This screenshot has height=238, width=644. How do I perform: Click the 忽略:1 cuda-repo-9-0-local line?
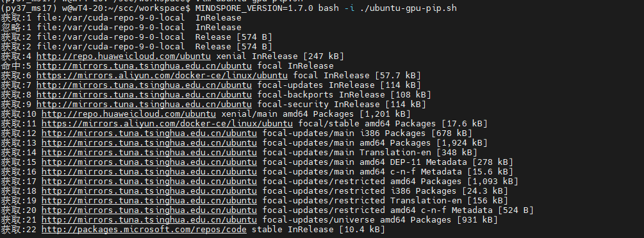(x=121, y=28)
